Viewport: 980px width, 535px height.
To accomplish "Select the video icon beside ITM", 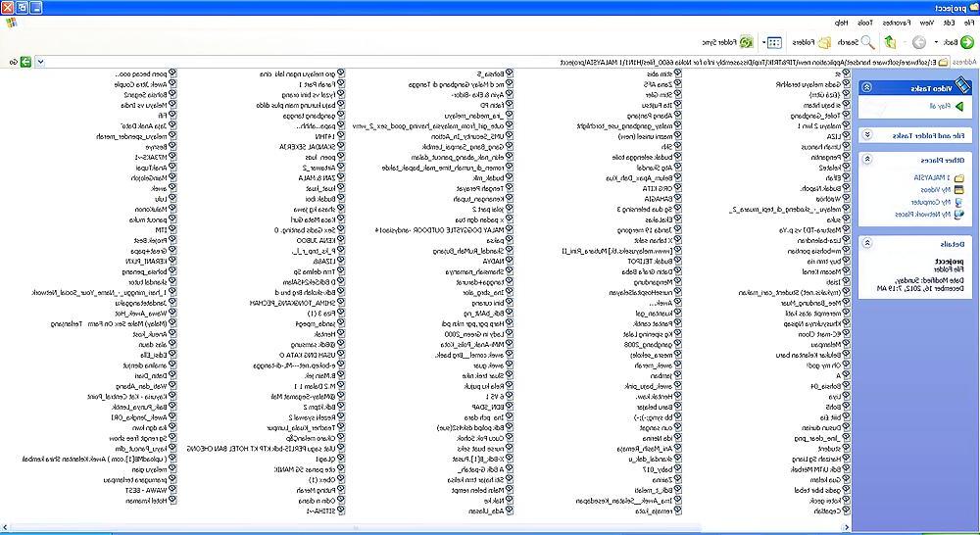I will (171, 230).
